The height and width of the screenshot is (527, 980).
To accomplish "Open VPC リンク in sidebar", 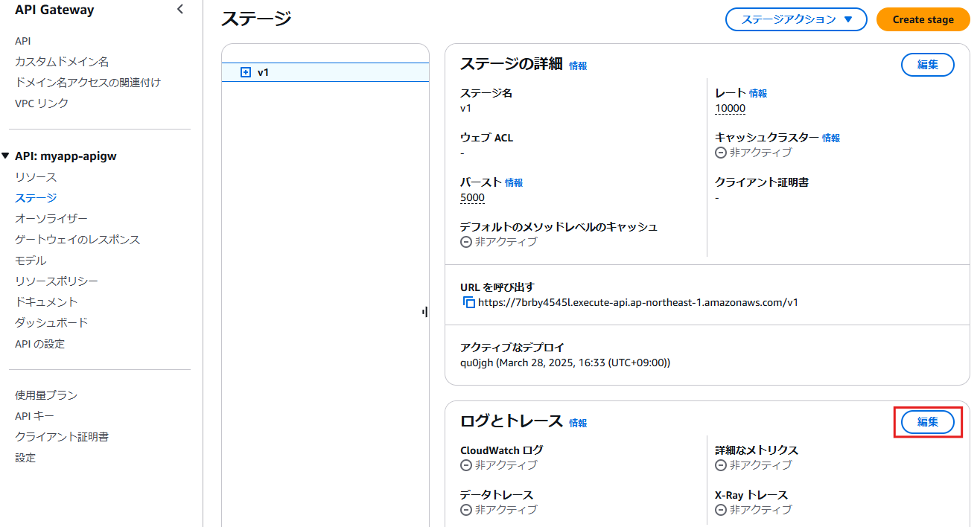I will pyautogui.click(x=42, y=103).
